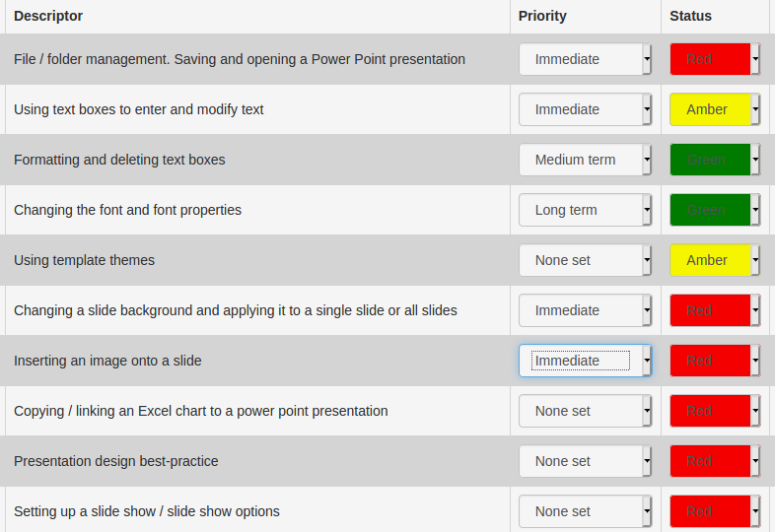775x532 pixels.
Task: Set priority for Setting up a slide show
Action: coord(586,511)
